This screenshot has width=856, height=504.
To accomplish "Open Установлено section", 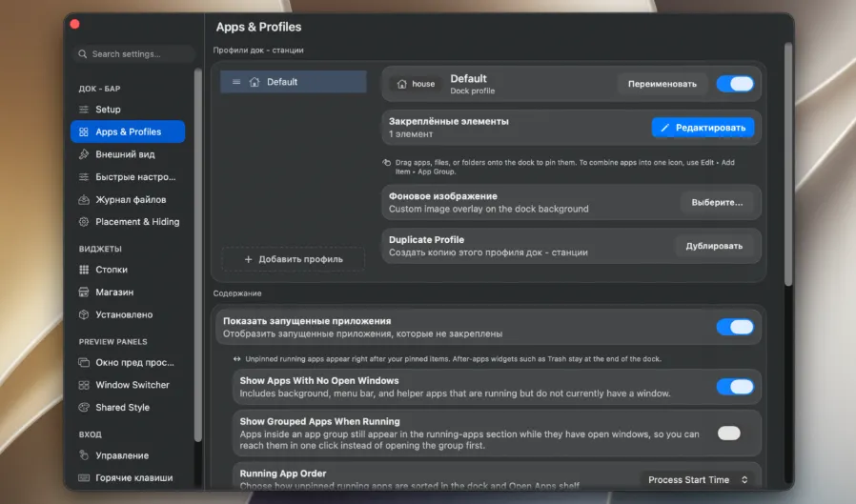I will click(x=128, y=314).
